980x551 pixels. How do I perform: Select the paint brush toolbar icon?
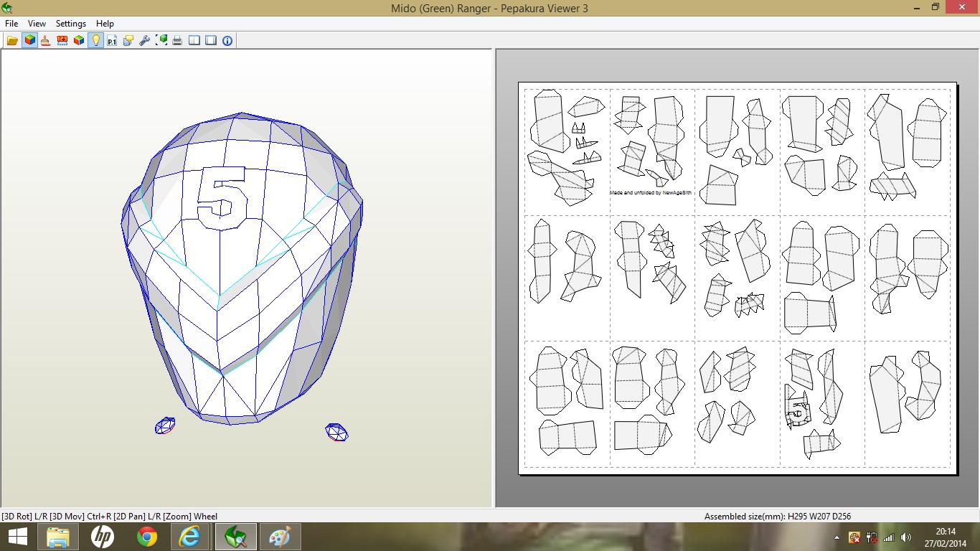[46, 41]
